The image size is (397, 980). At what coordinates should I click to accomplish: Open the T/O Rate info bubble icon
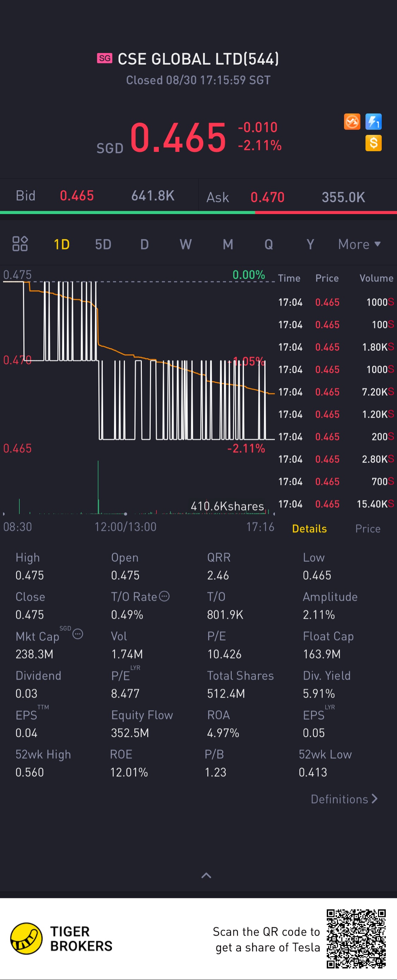[164, 596]
